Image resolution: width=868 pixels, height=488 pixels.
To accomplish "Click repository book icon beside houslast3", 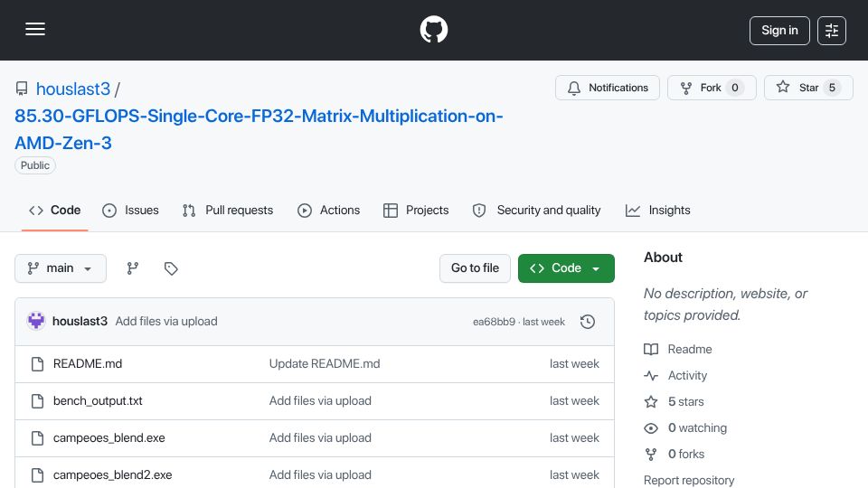I will tap(22, 89).
